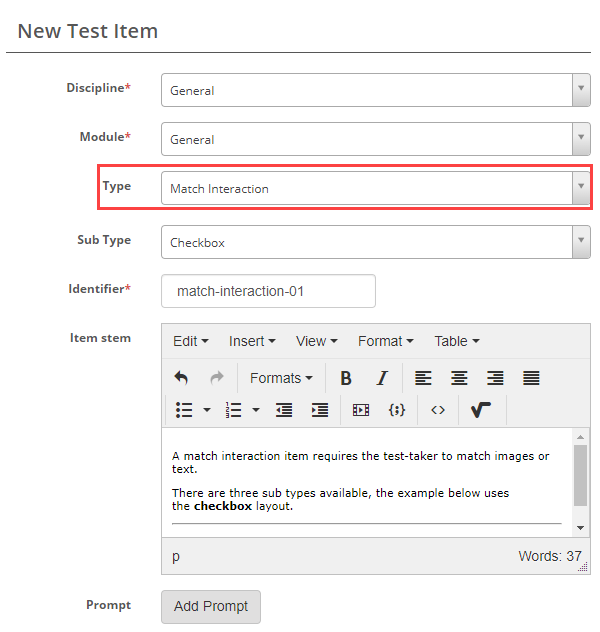
Task: Insert a math formula with square root icon
Action: 480,410
